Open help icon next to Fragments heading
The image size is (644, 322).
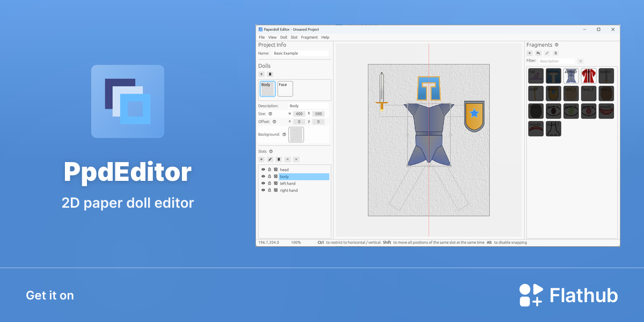pyautogui.click(x=557, y=45)
